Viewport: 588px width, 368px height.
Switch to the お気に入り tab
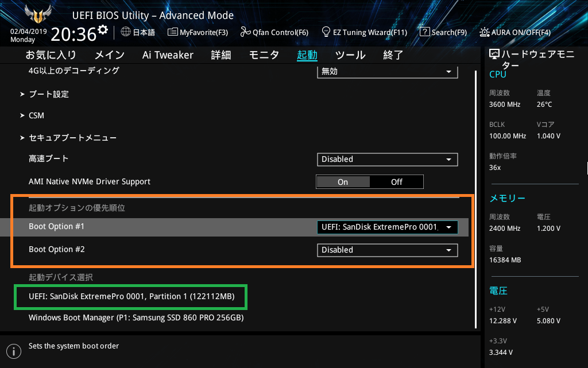tap(51, 55)
